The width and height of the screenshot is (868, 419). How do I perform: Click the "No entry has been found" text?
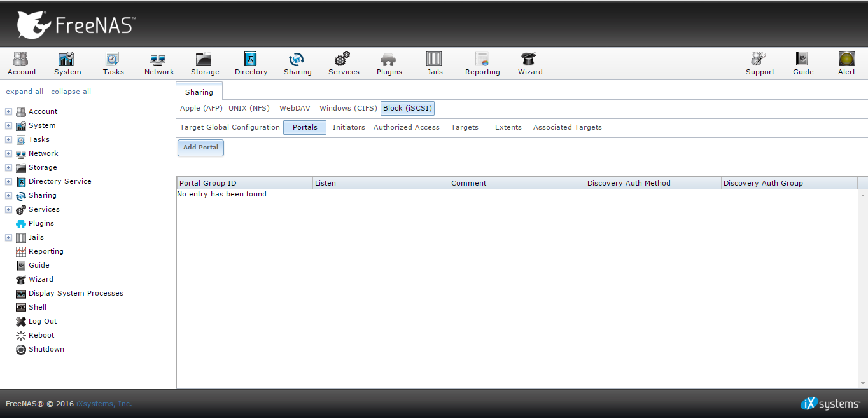(x=221, y=194)
